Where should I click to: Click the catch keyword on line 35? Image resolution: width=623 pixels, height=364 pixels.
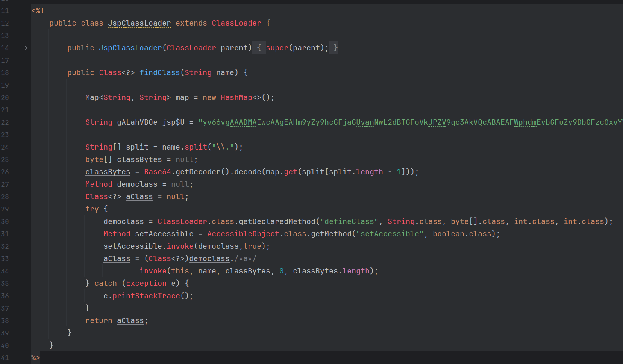coord(106,284)
